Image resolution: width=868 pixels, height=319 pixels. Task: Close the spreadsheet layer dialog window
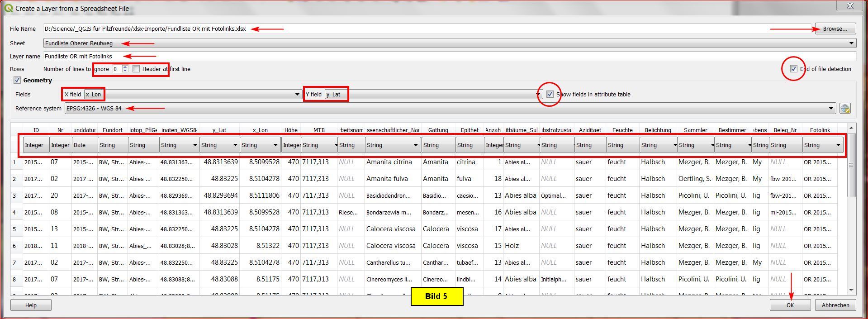849,6
